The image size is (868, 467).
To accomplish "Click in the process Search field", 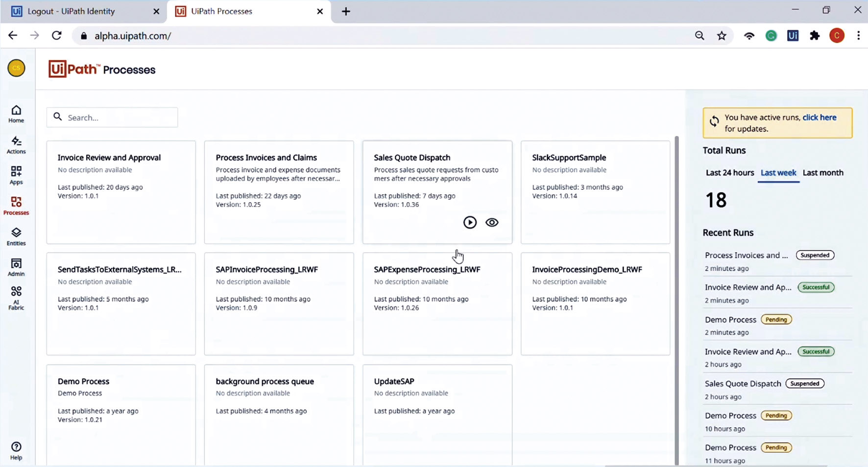I will [x=112, y=117].
